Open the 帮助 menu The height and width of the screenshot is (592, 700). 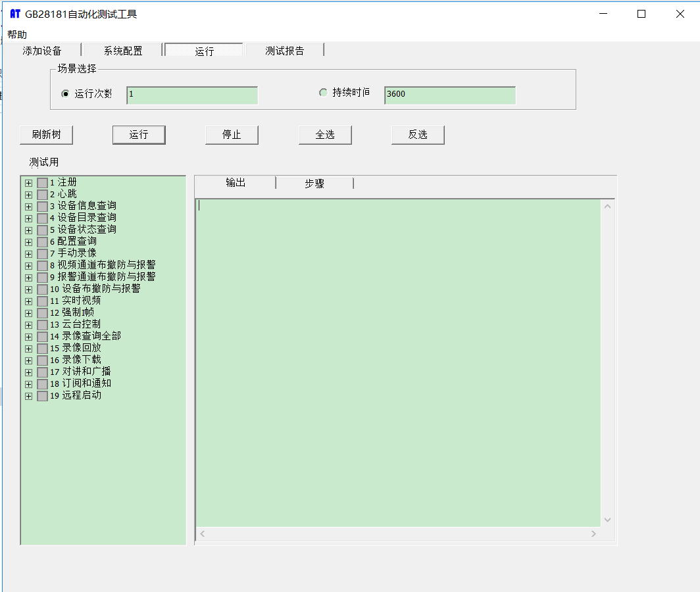point(17,34)
